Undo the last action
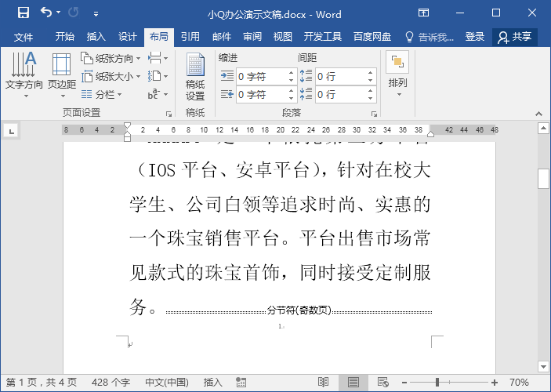Screen dimensions: 551x392 pos(46,13)
